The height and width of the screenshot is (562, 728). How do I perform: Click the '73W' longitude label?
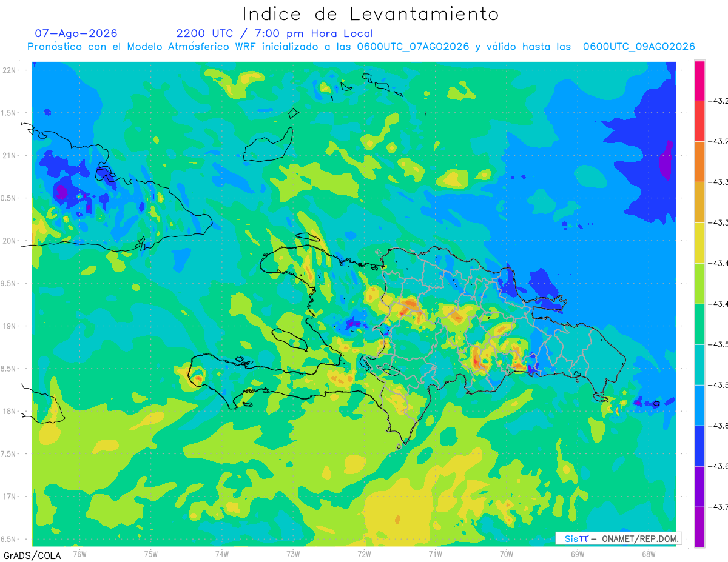click(x=293, y=554)
